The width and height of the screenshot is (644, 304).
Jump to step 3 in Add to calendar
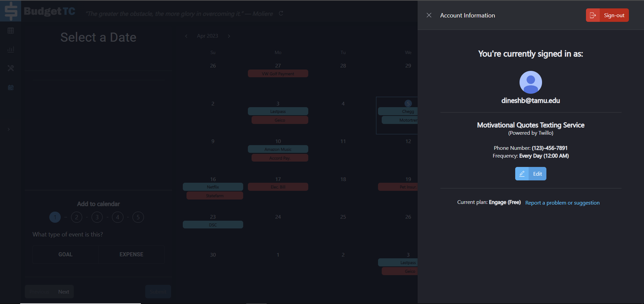[97, 217]
